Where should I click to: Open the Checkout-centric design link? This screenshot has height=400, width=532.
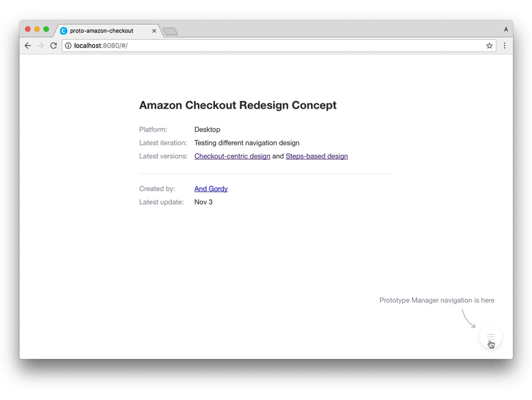(x=232, y=156)
